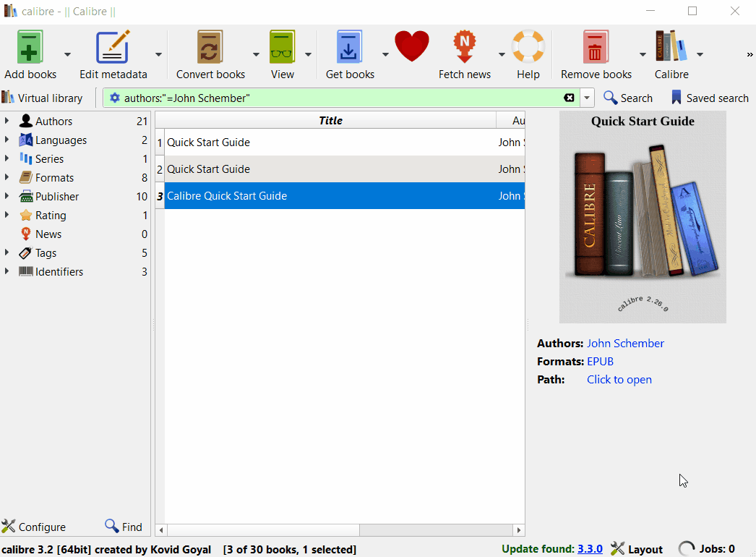
Task: Open the search history dropdown
Action: (x=587, y=98)
